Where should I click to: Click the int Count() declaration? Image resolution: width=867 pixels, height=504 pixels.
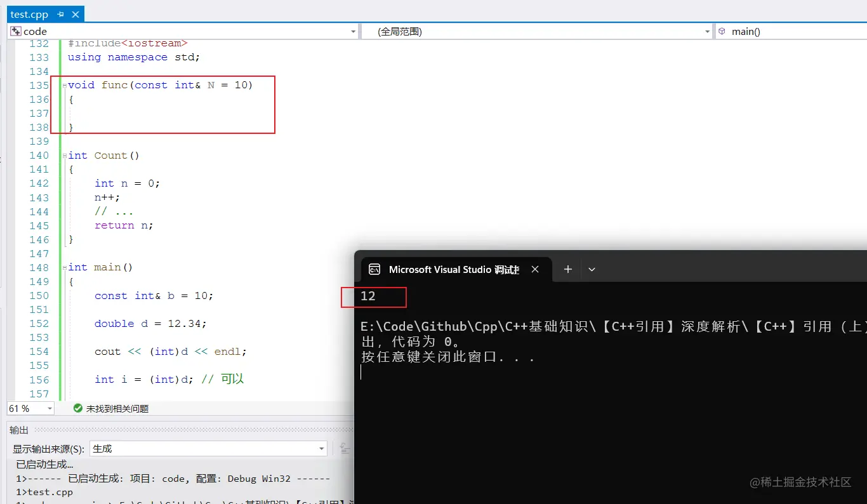click(x=103, y=156)
